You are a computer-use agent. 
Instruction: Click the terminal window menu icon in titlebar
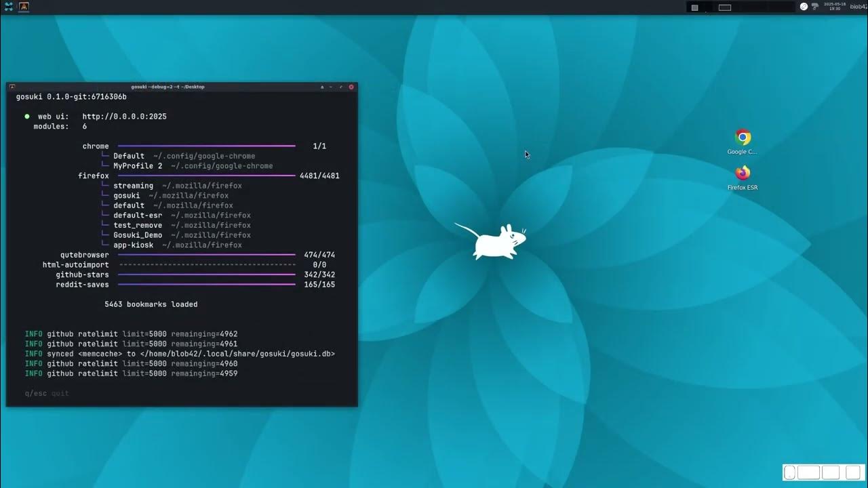12,87
